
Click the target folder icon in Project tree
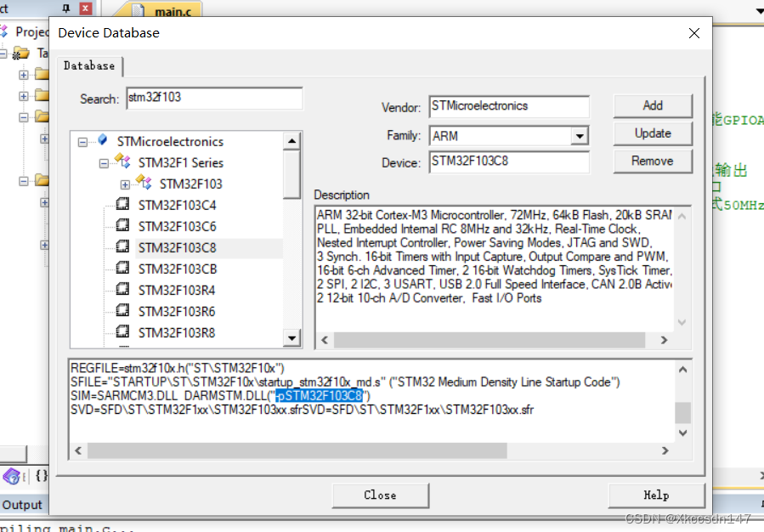(21, 53)
